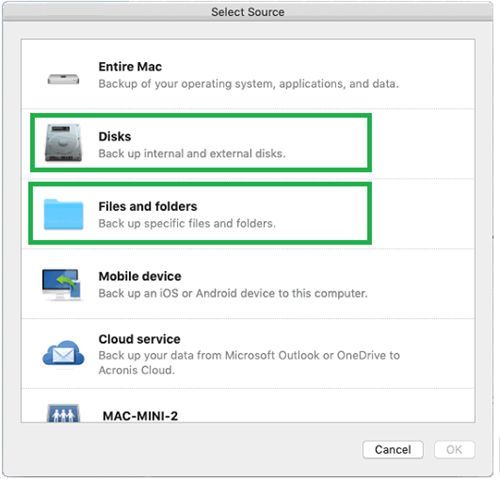Click the Select Source title bar
This screenshot has height=482, width=500.
pos(248,12)
